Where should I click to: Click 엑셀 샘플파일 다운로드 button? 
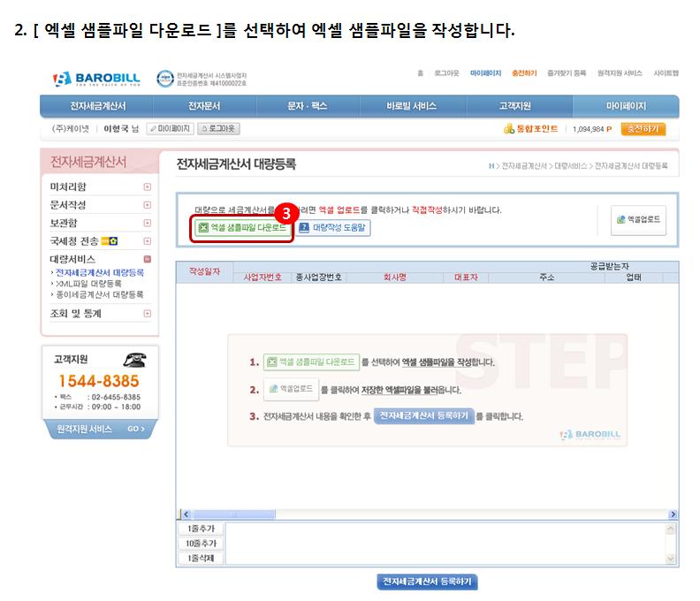pos(241,228)
